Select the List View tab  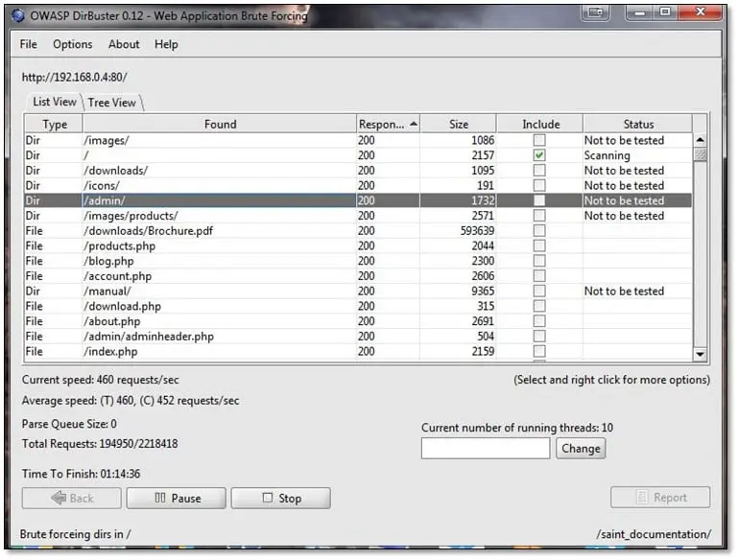tap(54, 103)
